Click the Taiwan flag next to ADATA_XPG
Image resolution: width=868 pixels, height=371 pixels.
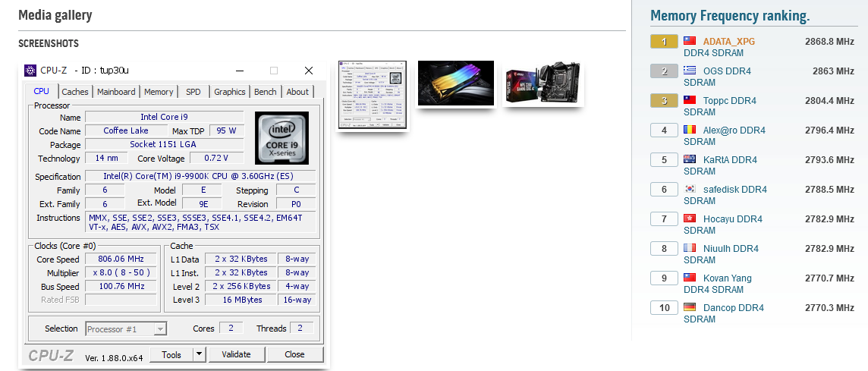coord(689,41)
